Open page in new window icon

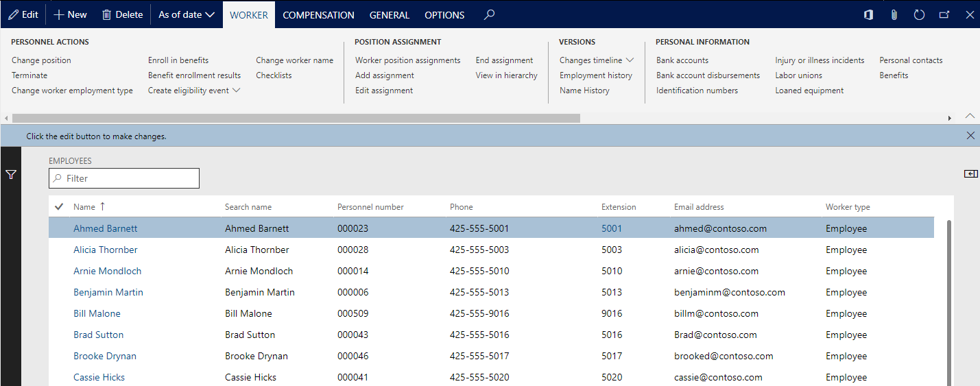pos(944,14)
